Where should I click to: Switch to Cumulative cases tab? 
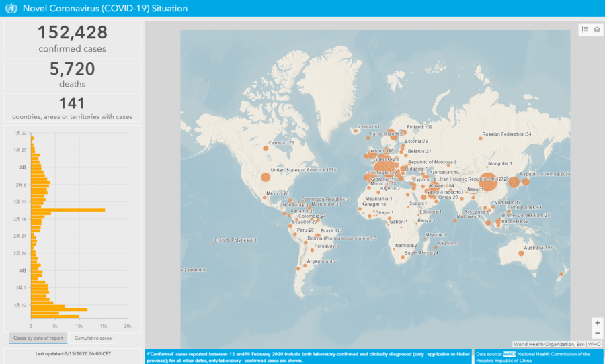[93, 338]
